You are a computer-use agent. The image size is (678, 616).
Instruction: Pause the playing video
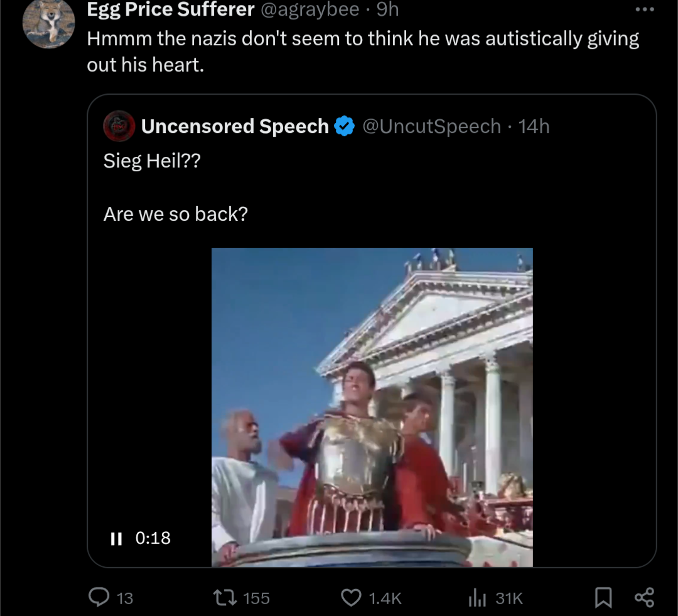tap(116, 538)
